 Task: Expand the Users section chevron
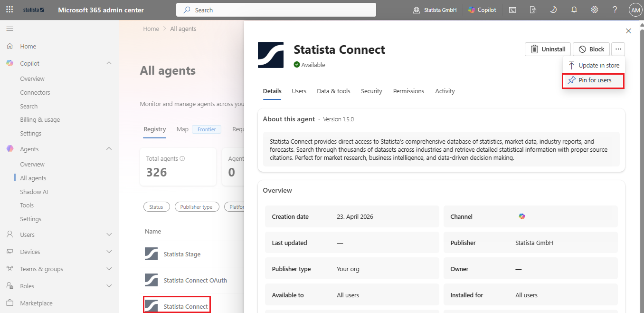pyautogui.click(x=109, y=235)
